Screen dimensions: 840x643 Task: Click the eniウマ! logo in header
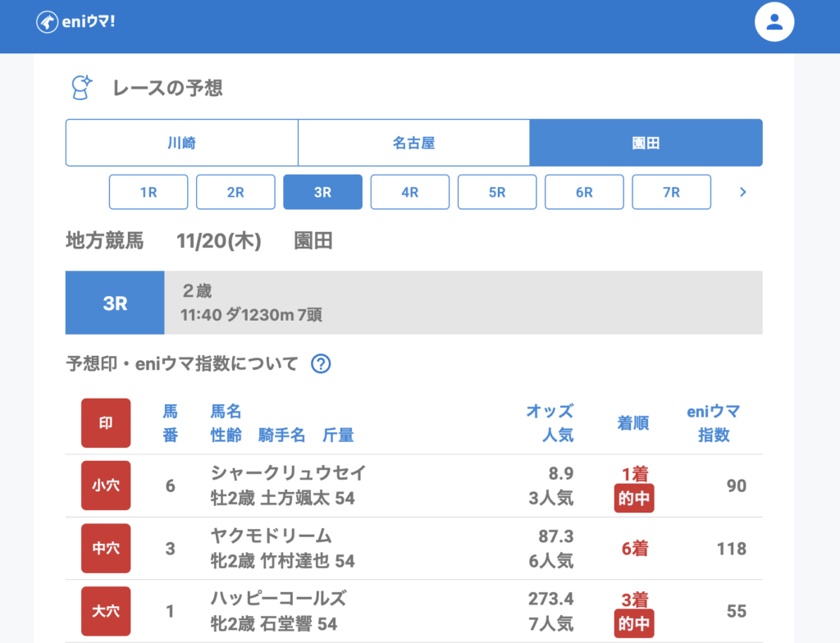(x=75, y=22)
